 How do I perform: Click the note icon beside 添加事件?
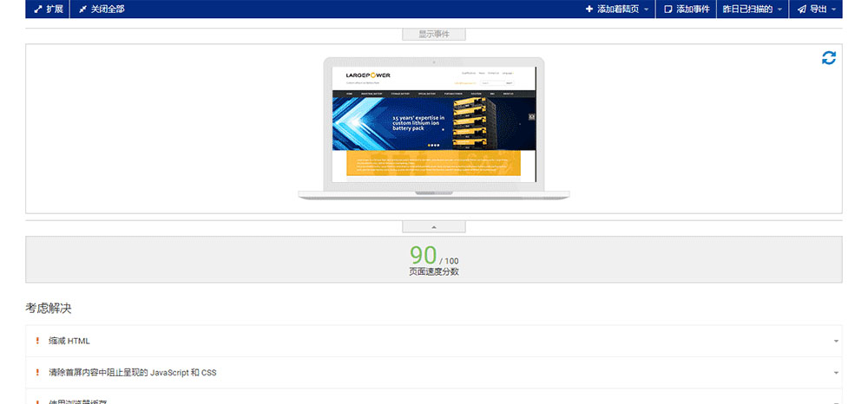[x=667, y=10]
